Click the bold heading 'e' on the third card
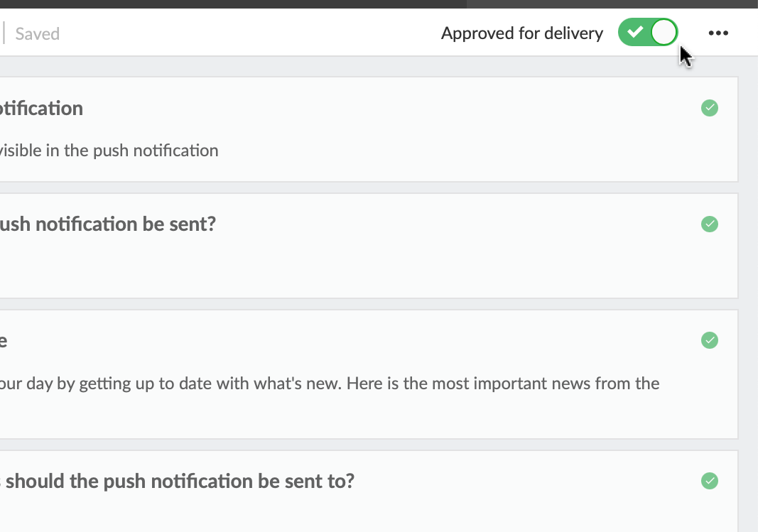 point(4,341)
